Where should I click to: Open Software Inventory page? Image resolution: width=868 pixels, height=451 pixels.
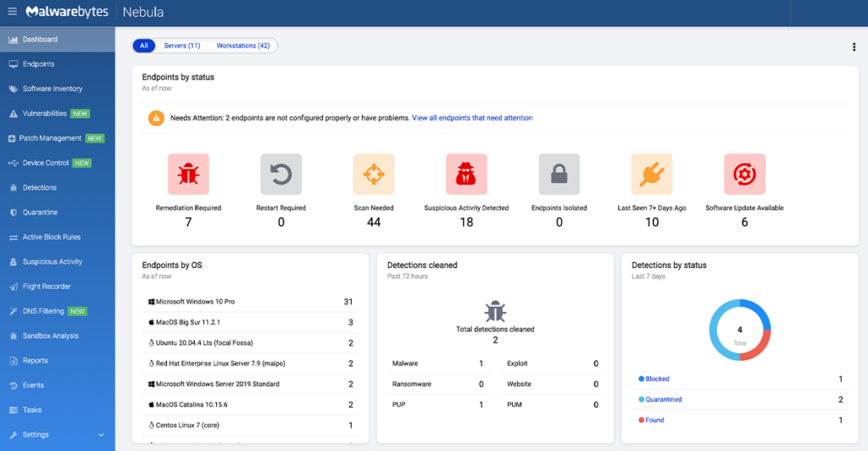click(58, 89)
